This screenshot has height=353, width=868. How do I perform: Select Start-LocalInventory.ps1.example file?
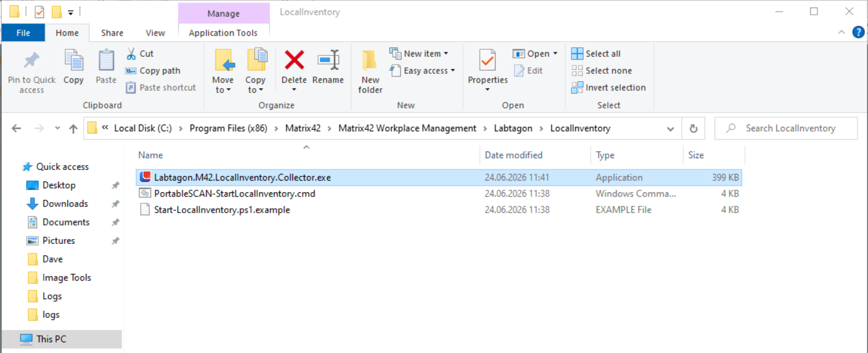438,209
